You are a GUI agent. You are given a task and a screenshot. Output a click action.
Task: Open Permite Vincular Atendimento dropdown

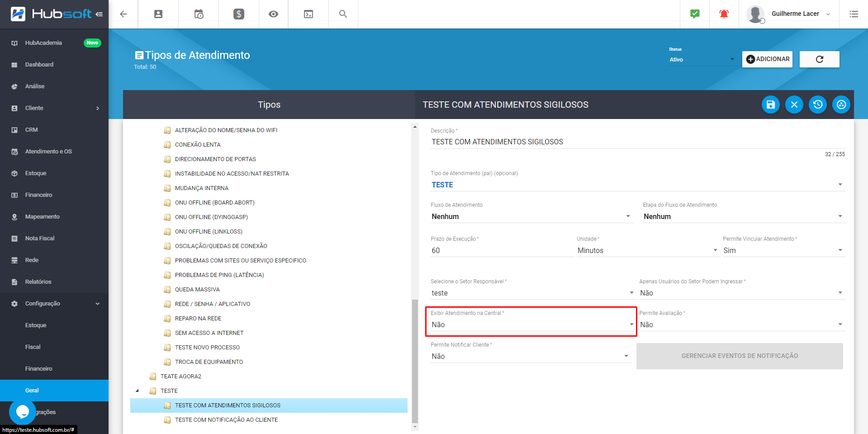tap(784, 250)
